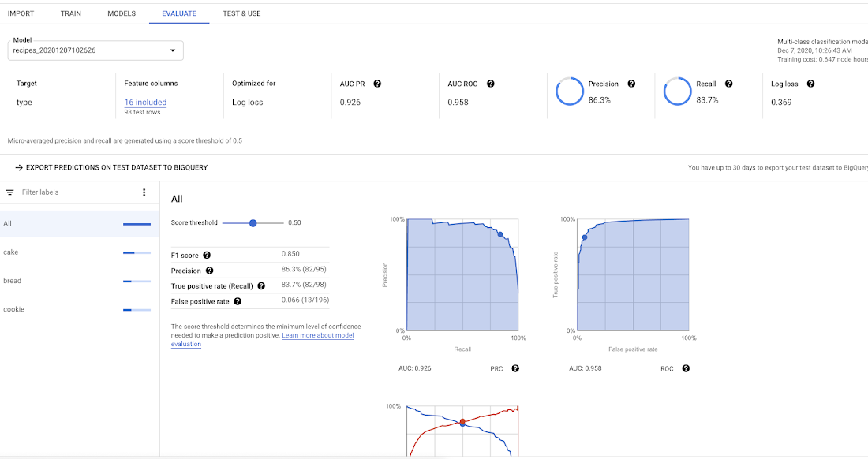Open AUC ROC help tooltip icon
This screenshot has width=868, height=459.
click(x=491, y=84)
